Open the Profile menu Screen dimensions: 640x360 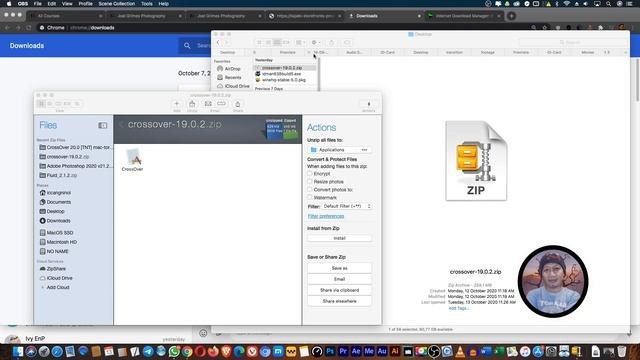85,4
